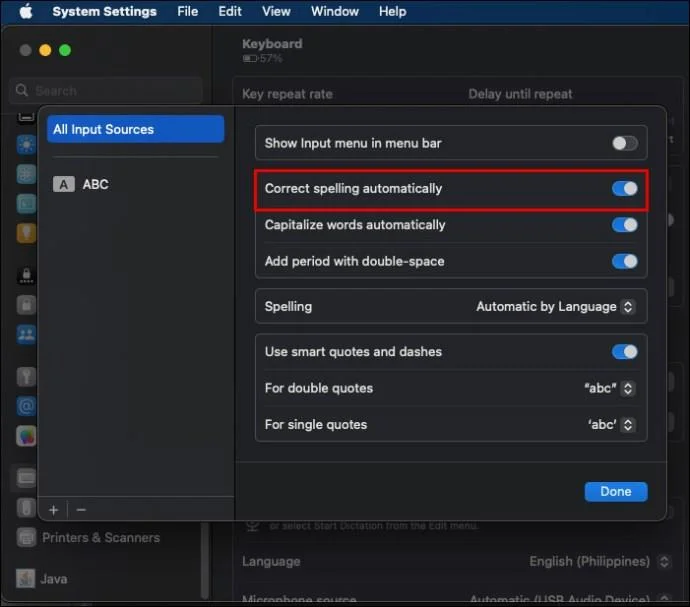Open the For single quotes style dropdown
Screen dimensions: 690x607
(611, 425)
